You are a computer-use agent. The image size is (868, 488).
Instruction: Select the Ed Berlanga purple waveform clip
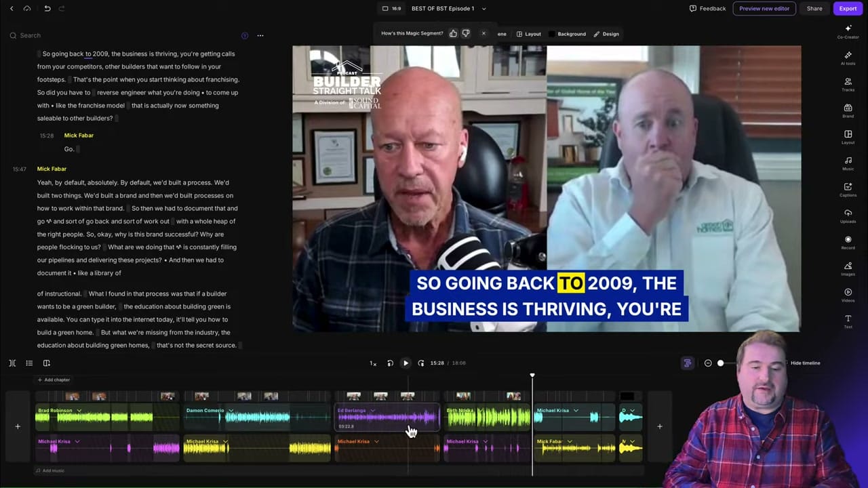tap(387, 418)
